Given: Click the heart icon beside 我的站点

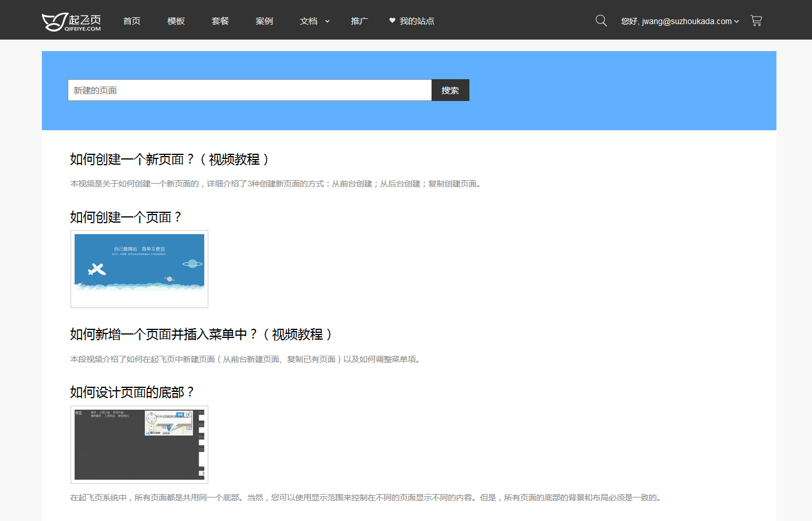Looking at the screenshot, I should [393, 21].
